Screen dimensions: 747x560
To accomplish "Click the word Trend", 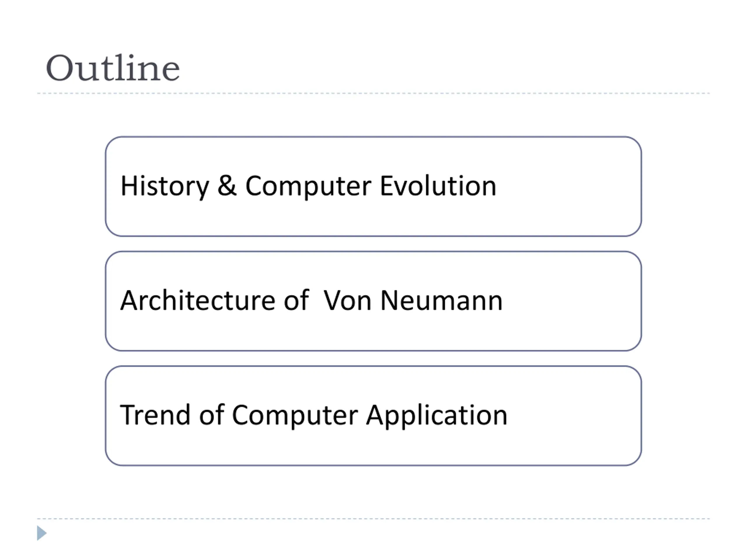I will pos(155,415).
